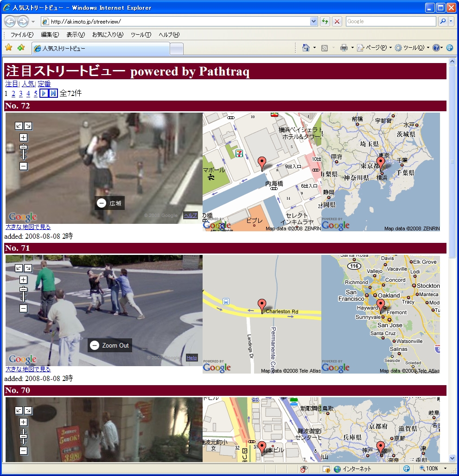This screenshot has height=476, width=459.
Task: Click the red marker on Charleston Rd map
Action: coord(261,306)
